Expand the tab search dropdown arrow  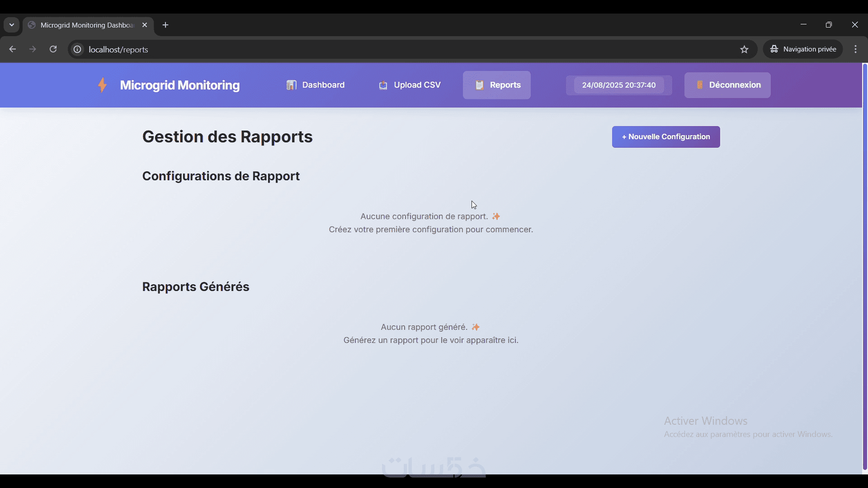(12, 25)
